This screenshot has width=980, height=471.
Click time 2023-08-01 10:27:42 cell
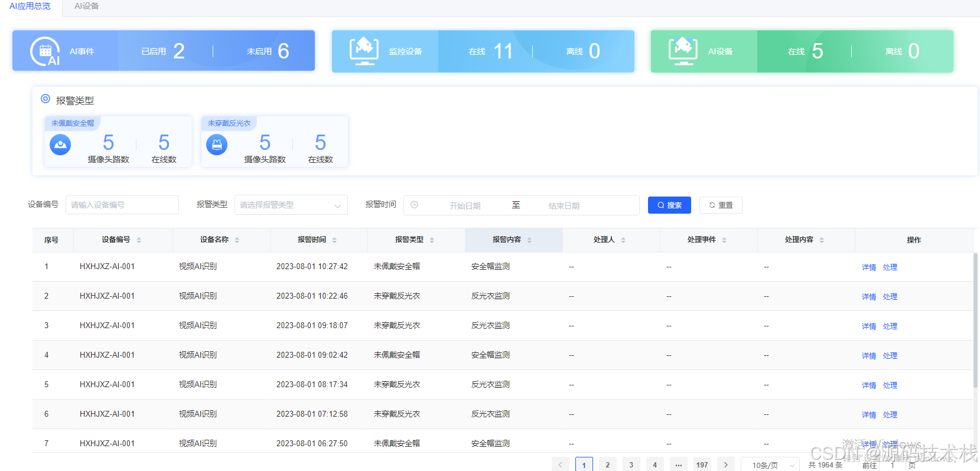click(312, 267)
